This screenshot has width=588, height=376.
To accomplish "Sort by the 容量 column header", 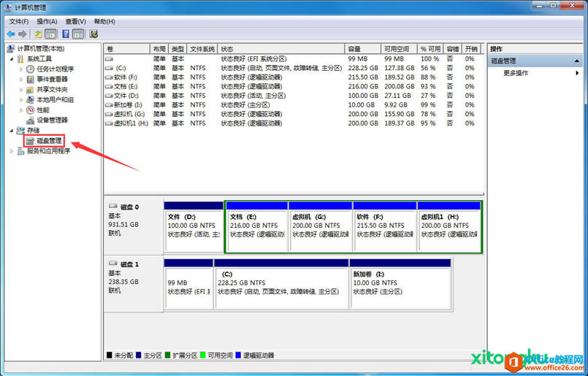I will pos(362,49).
